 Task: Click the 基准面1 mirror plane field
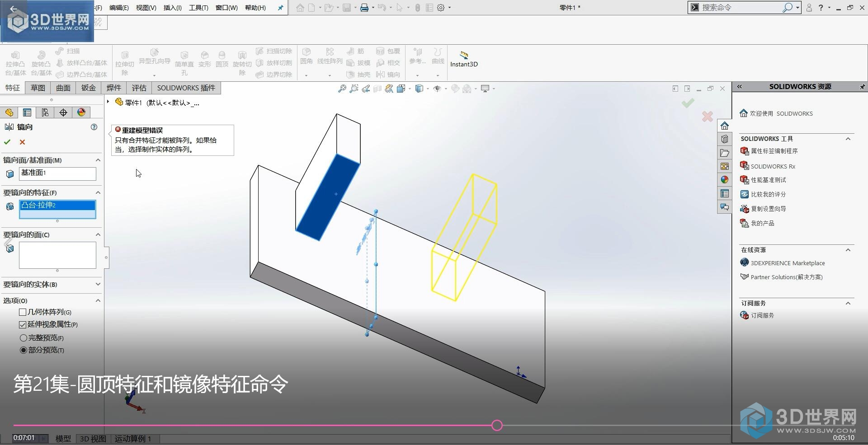tap(57, 173)
